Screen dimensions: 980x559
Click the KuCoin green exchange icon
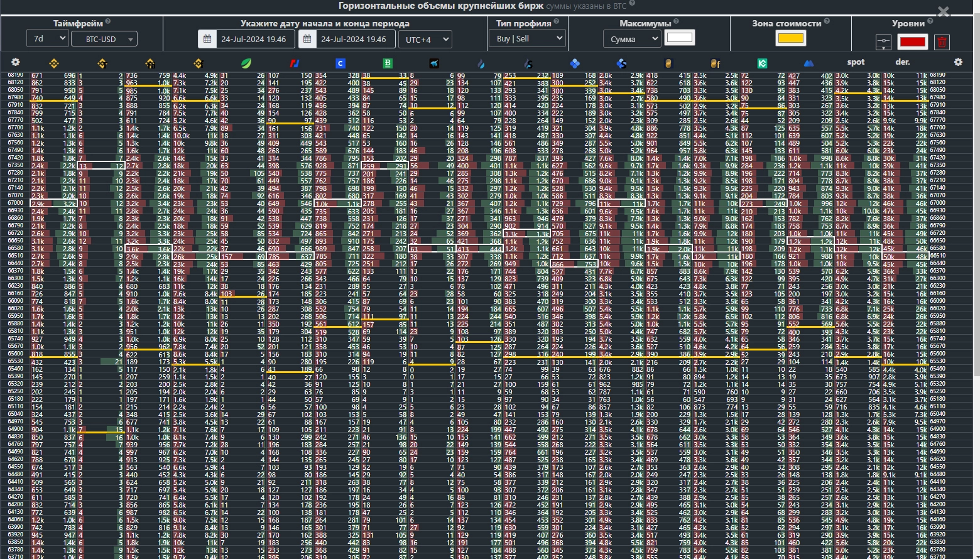pyautogui.click(x=762, y=63)
